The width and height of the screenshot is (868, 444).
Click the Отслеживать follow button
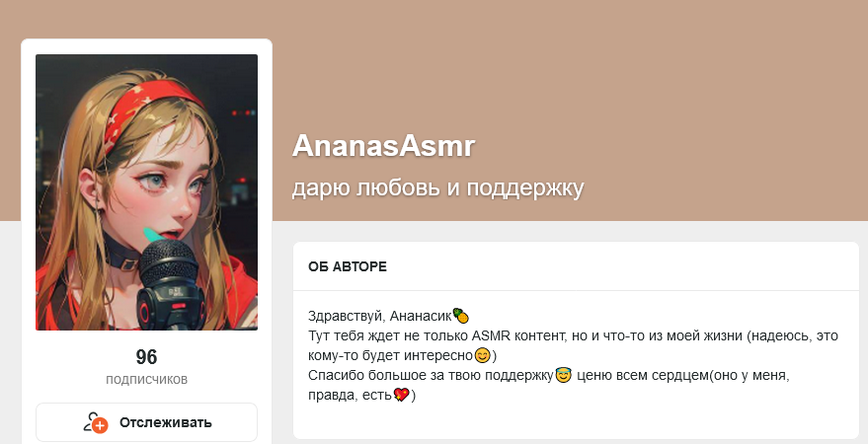click(147, 422)
